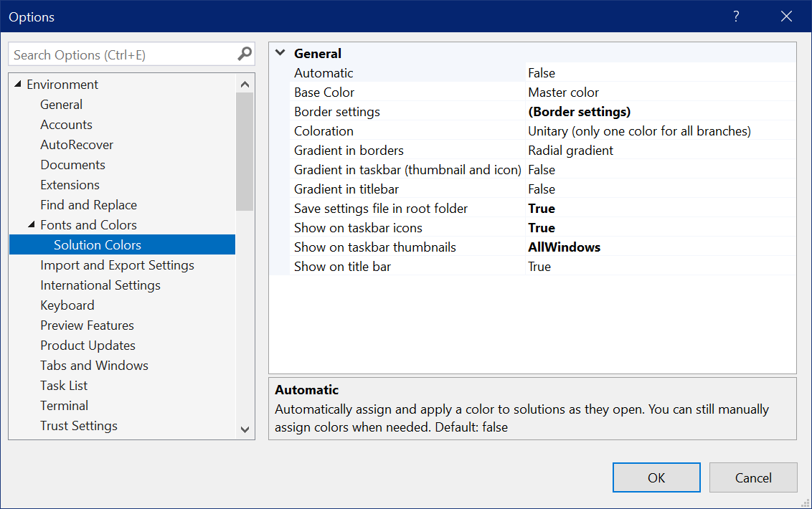
Task: Open Trust Settings page
Action: [x=79, y=426]
